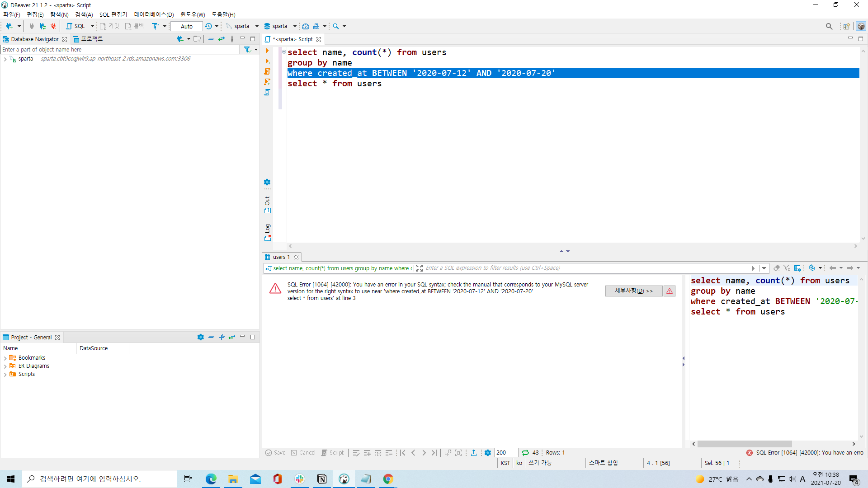The height and width of the screenshot is (488, 868).
Task: Open a new SQL editor from the toolbar
Action: click(x=76, y=26)
